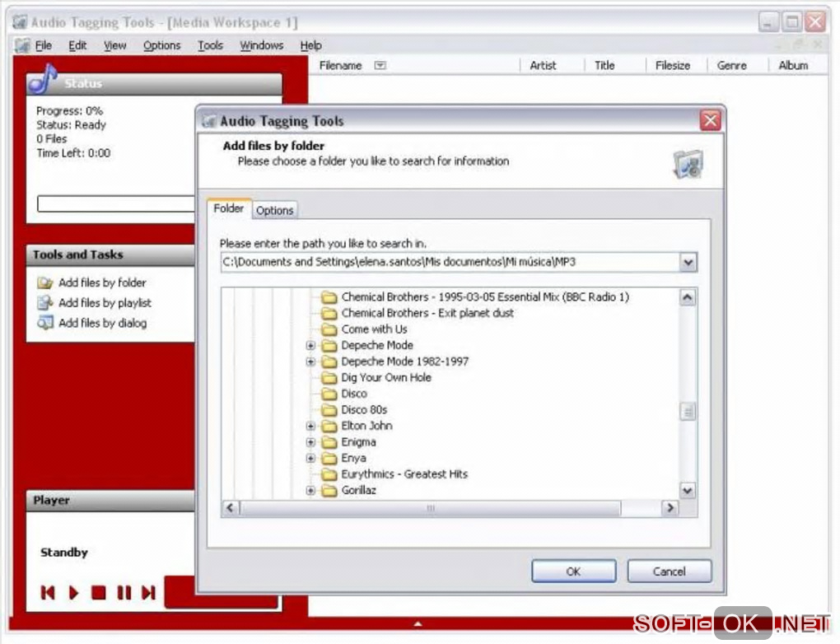Click the music note Status icon

(43, 79)
